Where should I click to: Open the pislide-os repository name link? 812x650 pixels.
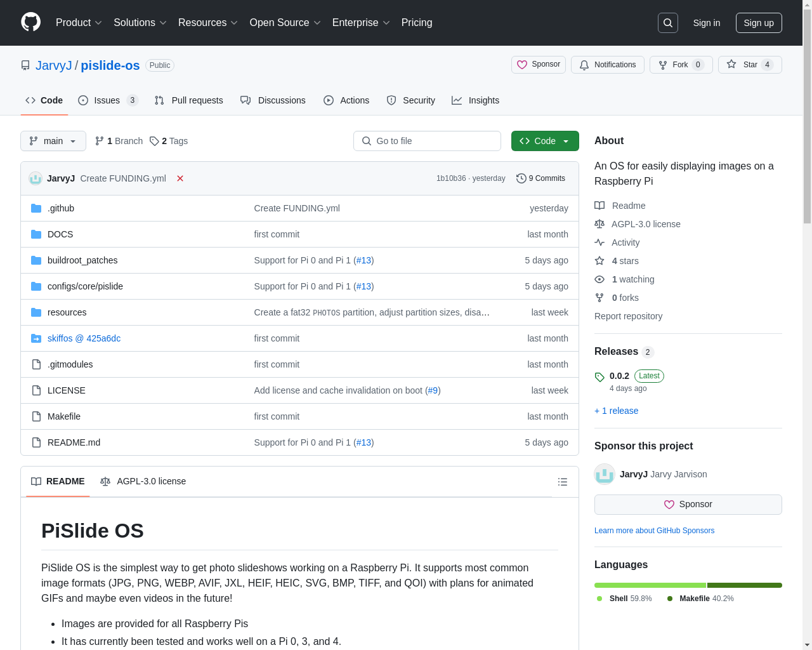pyautogui.click(x=110, y=65)
